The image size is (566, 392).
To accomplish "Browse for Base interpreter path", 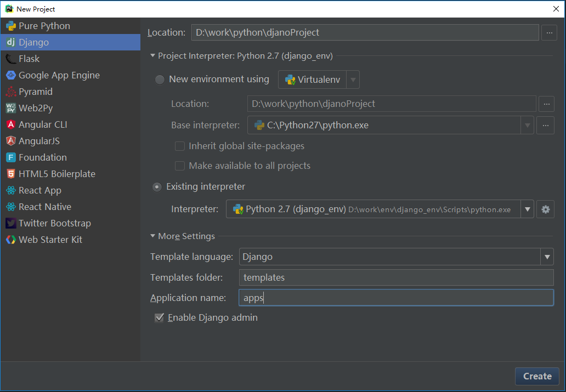I will point(545,125).
